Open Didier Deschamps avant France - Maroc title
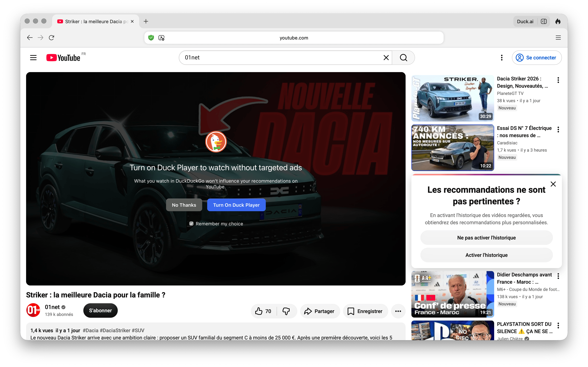 [x=524, y=278]
